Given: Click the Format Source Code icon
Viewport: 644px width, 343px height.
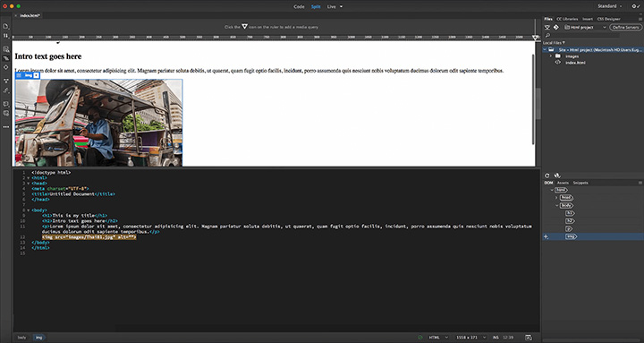Looking at the screenshot, I should coord(5,81).
